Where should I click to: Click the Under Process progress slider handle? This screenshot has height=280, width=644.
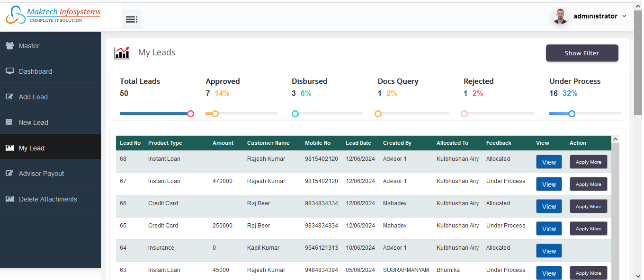[x=572, y=114]
